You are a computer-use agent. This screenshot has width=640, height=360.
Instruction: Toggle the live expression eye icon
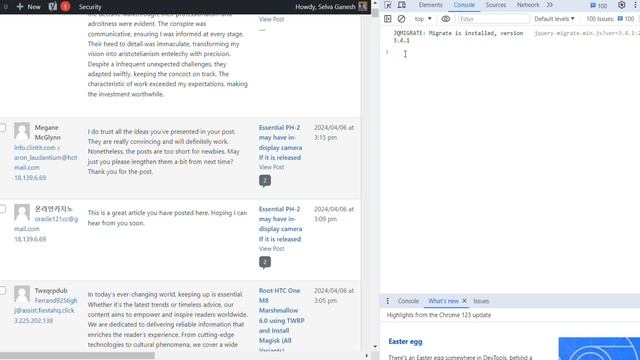[446, 19]
